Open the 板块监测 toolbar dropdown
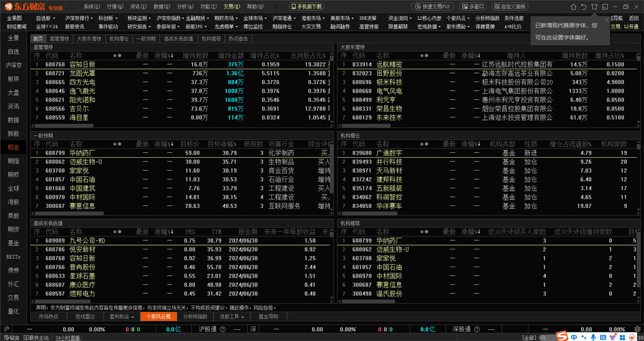The image size is (644, 341). point(138,18)
